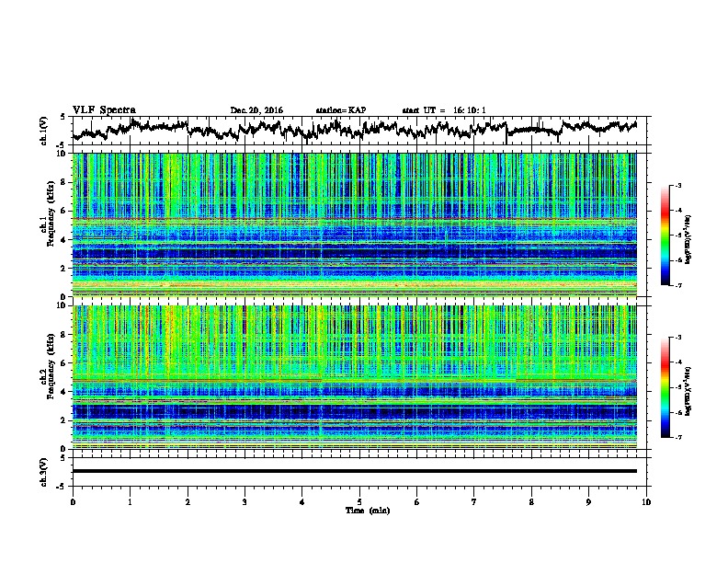The width and height of the screenshot is (728, 563).
Task: Click the ch.2 frequency tick label "4"
Action: click(x=64, y=392)
